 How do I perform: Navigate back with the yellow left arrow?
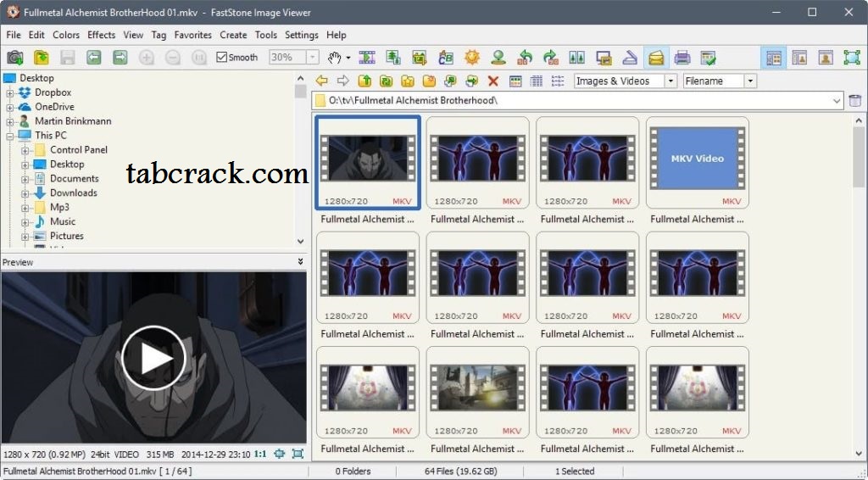pyautogui.click(x=321, y=81)
